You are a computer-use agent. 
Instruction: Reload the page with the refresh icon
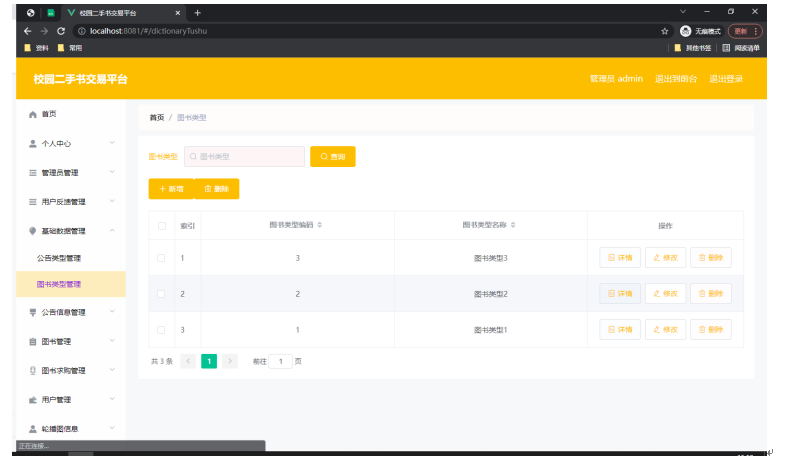(61, 31)
